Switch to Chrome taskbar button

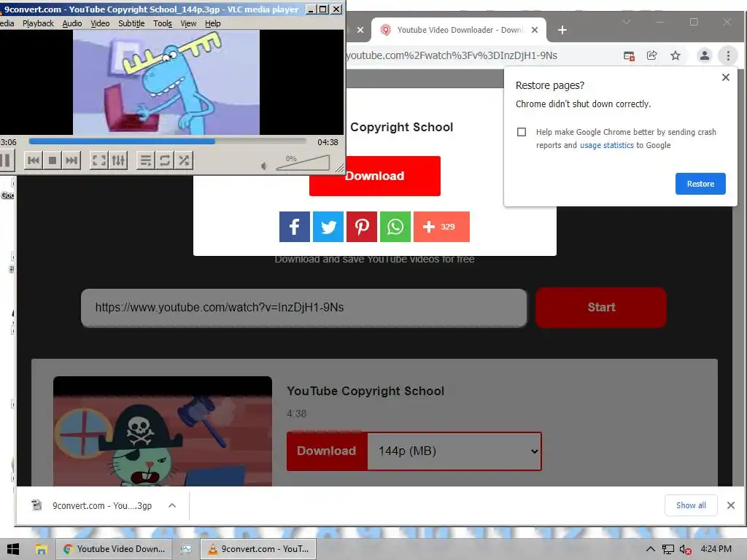[113, 549]
